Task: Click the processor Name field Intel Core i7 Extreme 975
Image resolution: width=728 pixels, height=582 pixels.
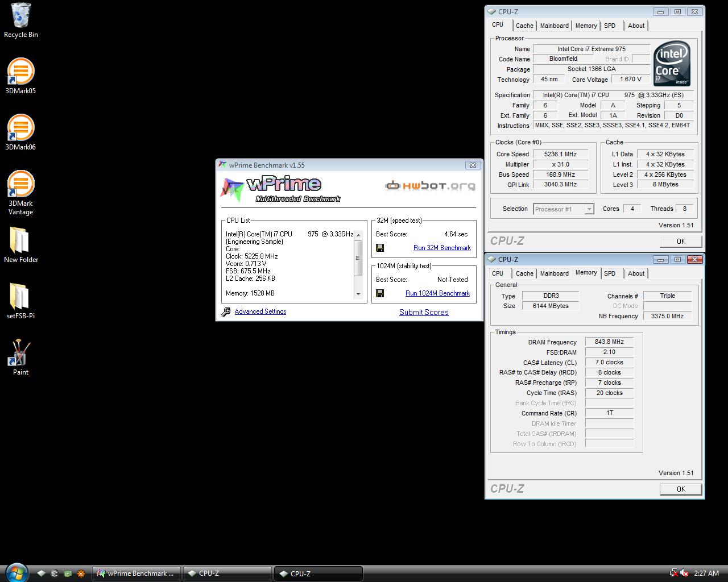Action: coord(591,49)
